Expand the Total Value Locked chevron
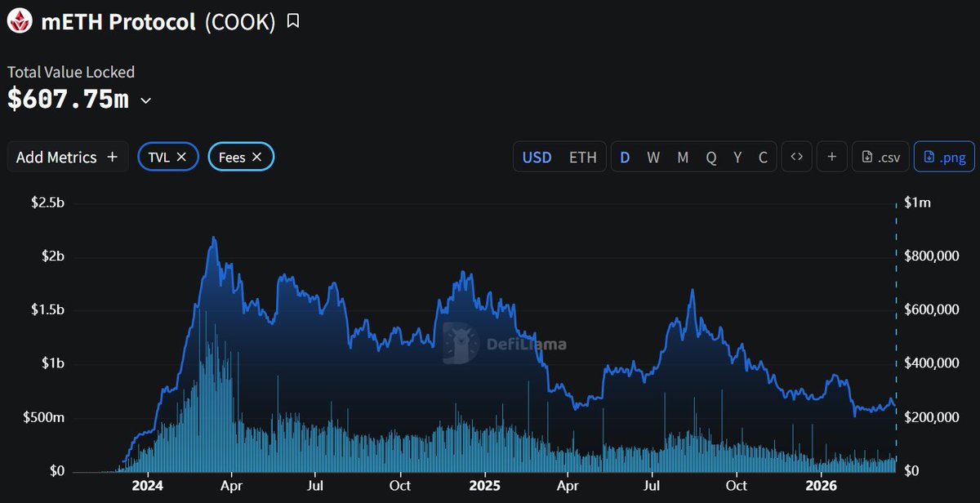This screenshot has width=980, height=503. [146, 100]
